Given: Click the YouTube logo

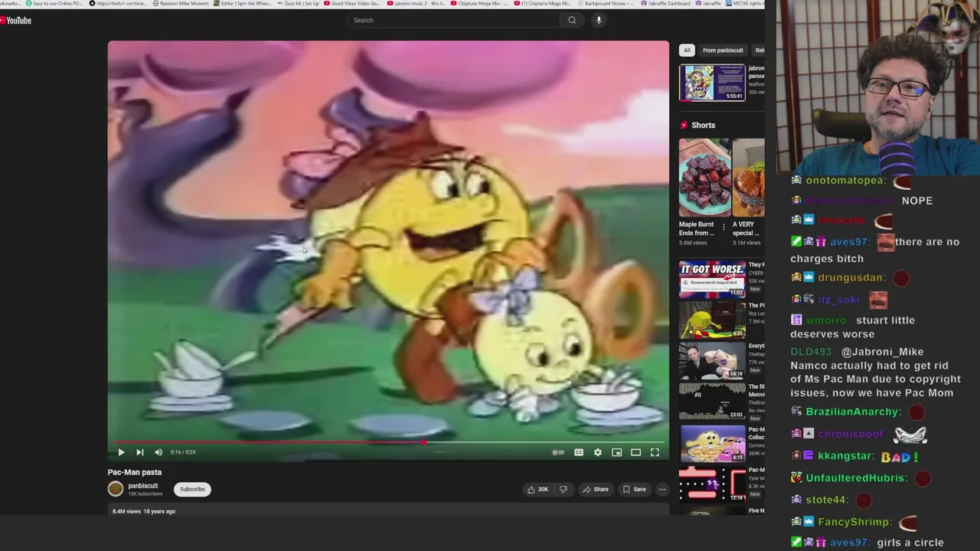Looking at the screenshot, I should pos(16,21).
